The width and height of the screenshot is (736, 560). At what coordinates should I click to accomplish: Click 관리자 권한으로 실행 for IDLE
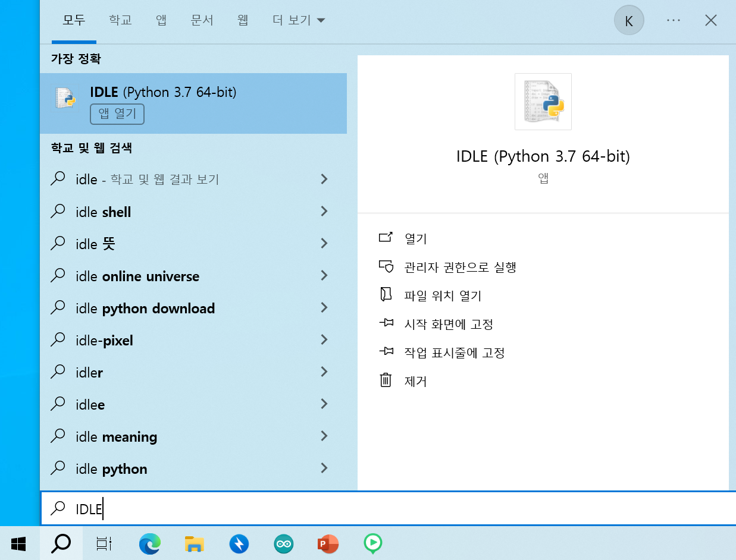point(460,267)
